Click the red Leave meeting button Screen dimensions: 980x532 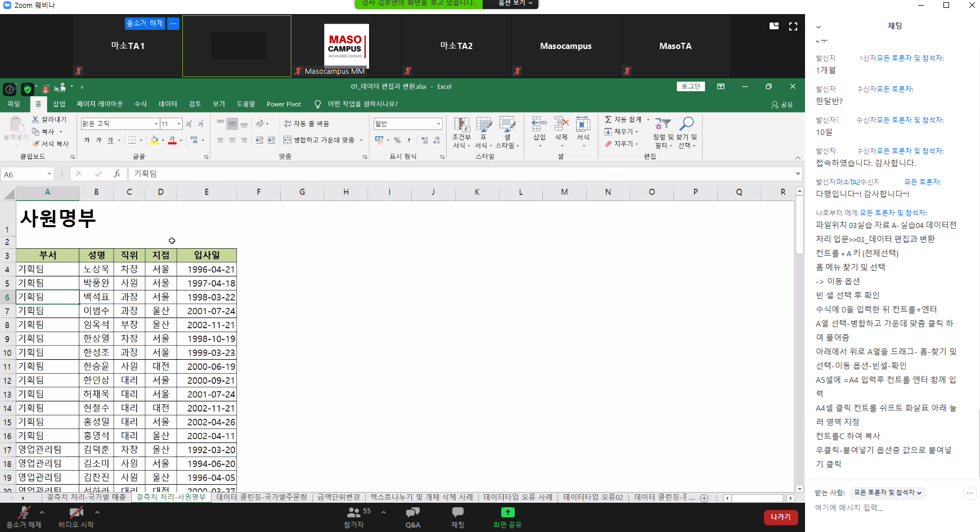[780, 517]
